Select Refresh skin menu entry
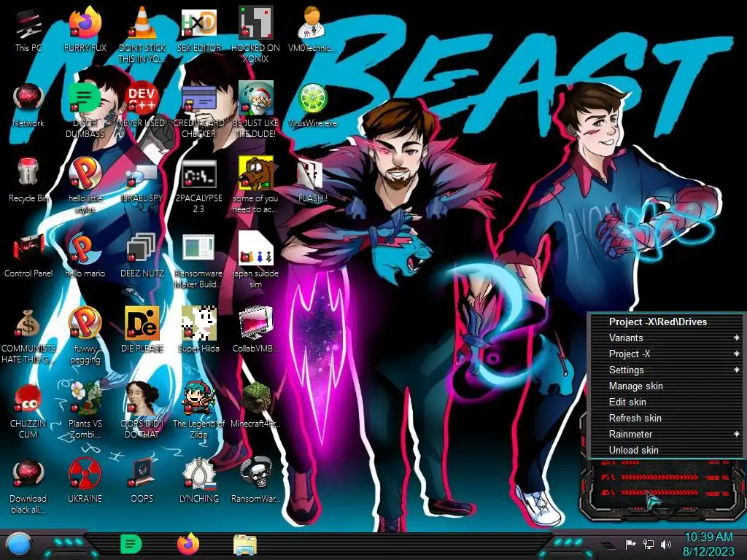The height and width of the screenshot is (560, 747). 667,418
